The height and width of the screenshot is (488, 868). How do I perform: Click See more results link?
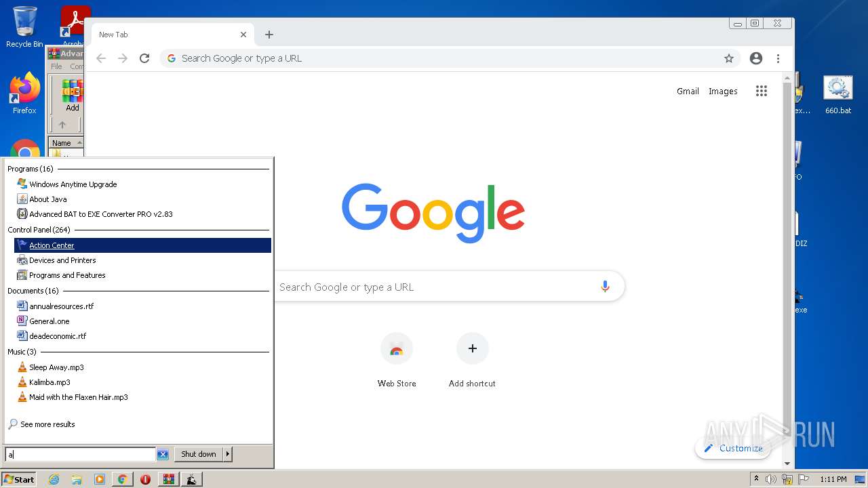click(x=47, y=424)
